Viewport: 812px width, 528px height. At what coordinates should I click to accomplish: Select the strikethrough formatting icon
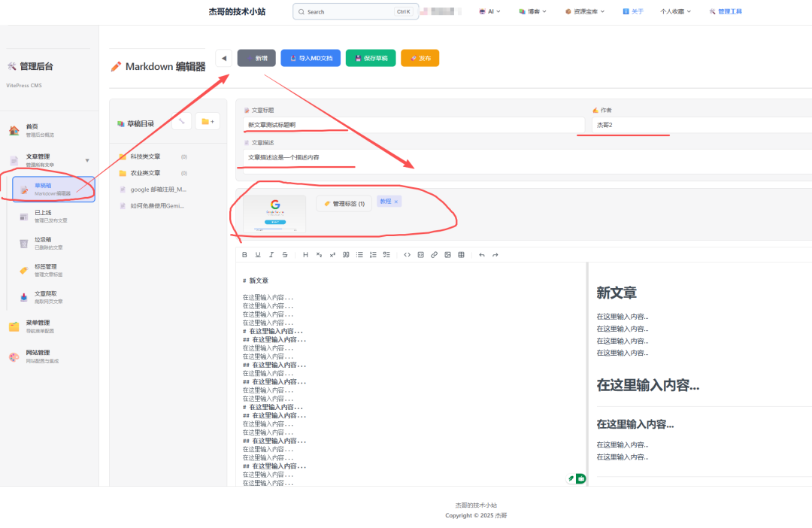click(285, 255)
